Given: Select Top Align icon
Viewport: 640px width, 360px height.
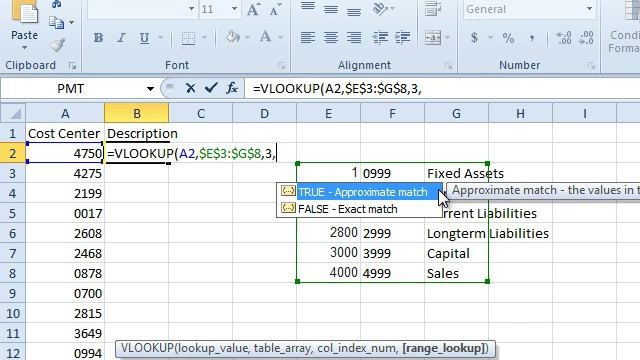Looking at the screenshot, I should [308, 7].
